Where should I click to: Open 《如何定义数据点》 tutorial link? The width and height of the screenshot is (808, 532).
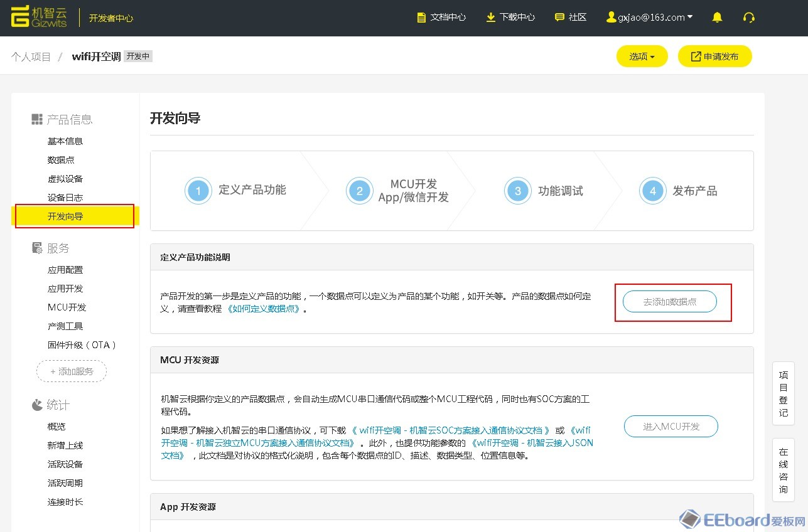264,309
